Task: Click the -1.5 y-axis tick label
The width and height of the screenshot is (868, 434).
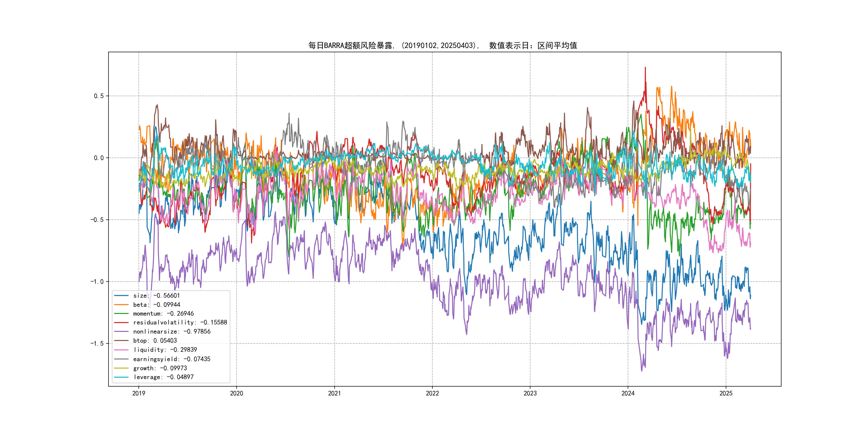Action: click(97, 343)
